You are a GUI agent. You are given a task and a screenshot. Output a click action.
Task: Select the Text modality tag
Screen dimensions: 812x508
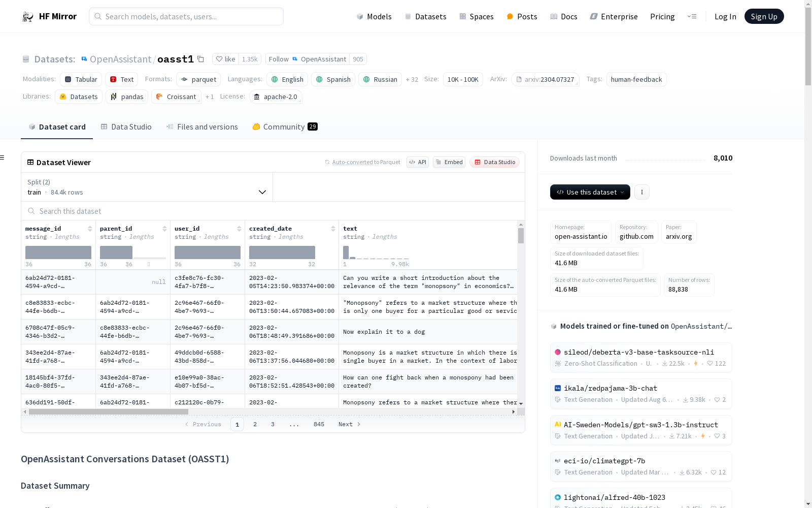tap(122, 79)
